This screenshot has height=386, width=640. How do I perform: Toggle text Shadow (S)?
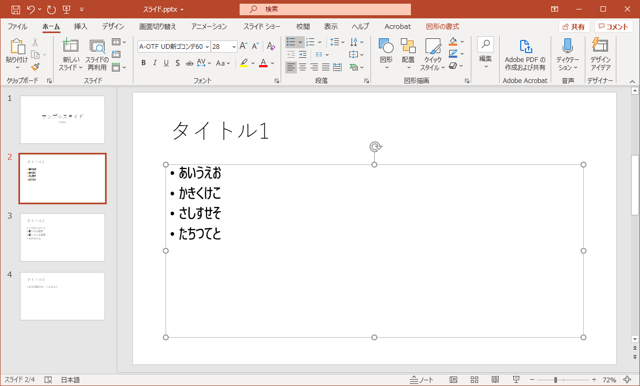point(178,63)
